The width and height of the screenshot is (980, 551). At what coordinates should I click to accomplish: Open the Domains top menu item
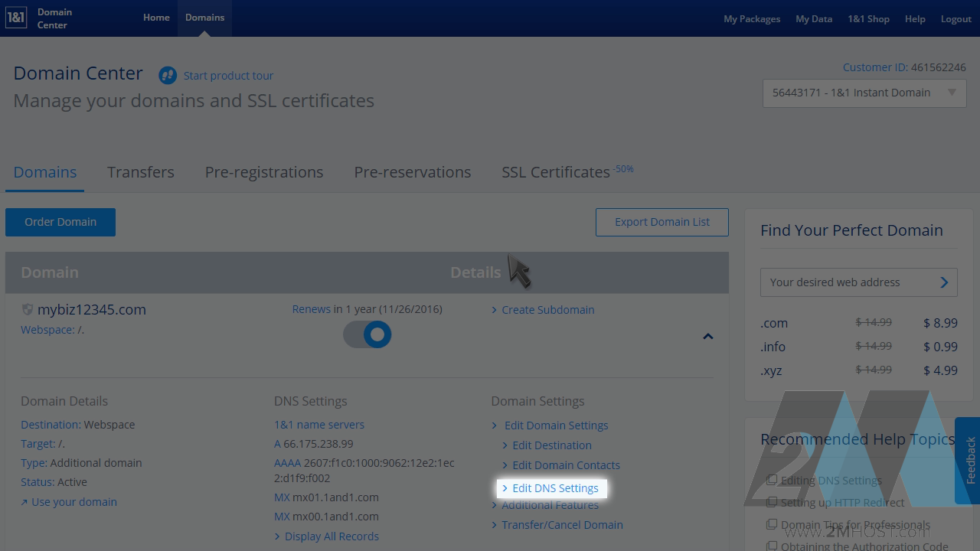click(205, 18)
